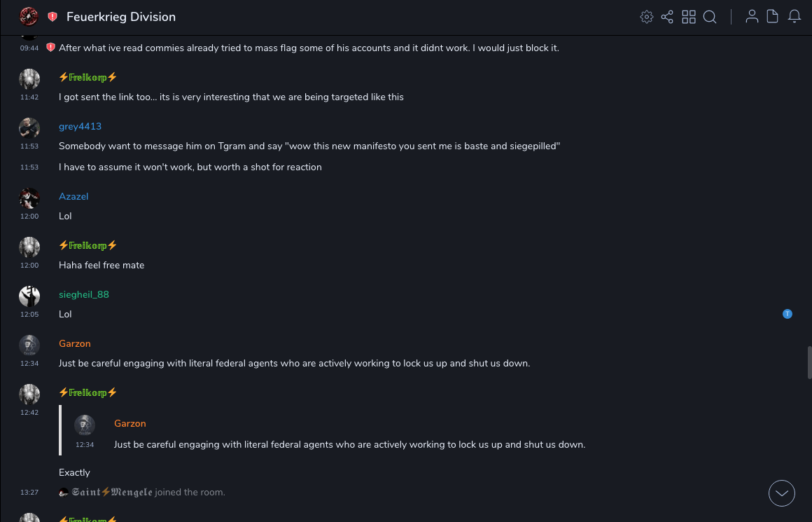Search messages with the magnifier icon
The image size is (812, 522).
[710, 17]
